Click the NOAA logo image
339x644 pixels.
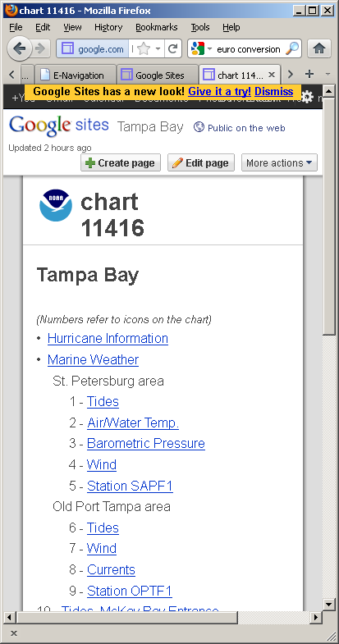[x=56, y=205]
